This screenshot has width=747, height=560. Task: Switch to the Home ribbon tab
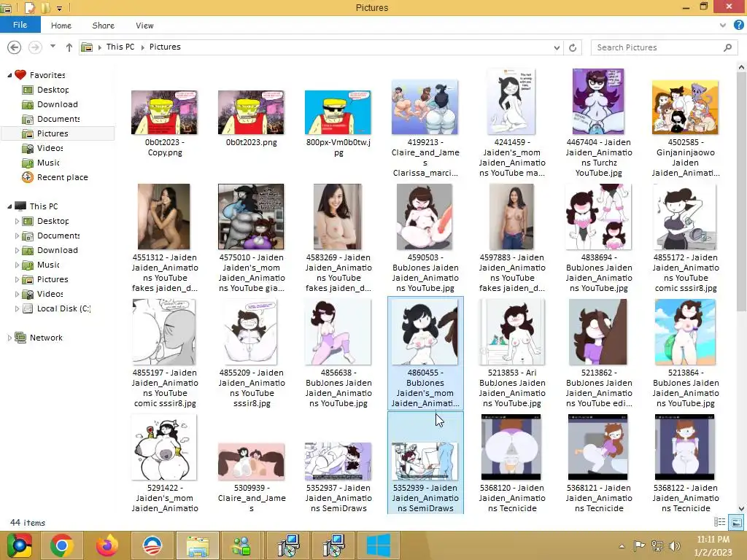[61, 26]
